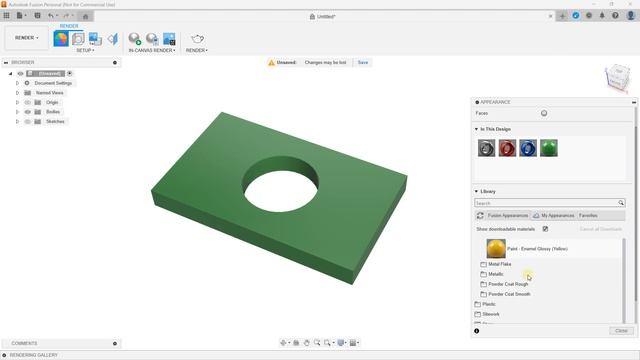The height and width of the screenshot is (360, 640).
Task: Click Save in the unsaved warning
Action: pos(363,62)
